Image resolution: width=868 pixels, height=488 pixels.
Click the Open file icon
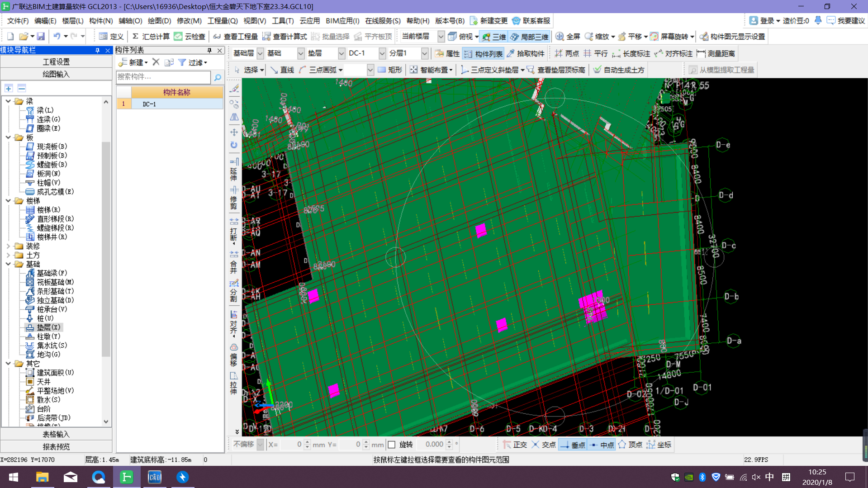point(24,37)
